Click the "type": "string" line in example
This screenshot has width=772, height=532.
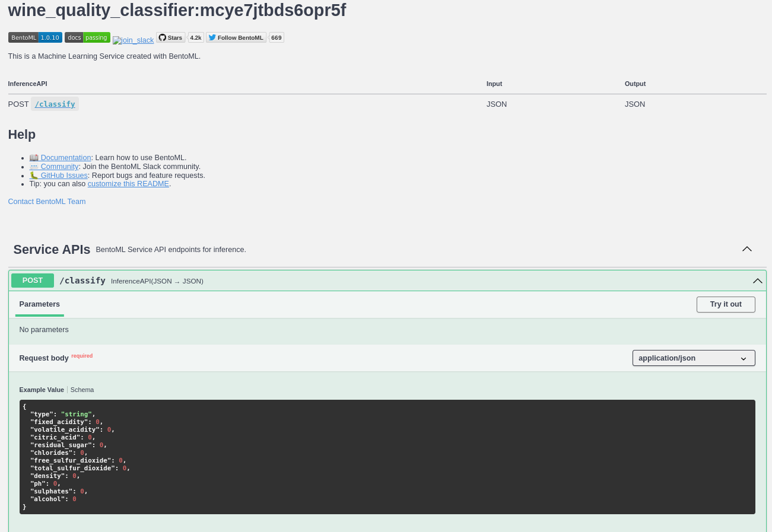[x=63, y=414]
